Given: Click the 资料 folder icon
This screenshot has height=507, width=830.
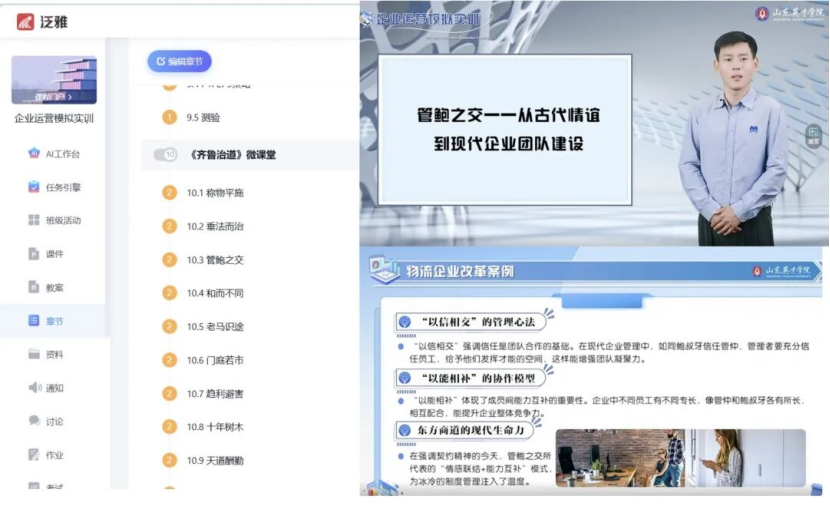Looking at the screenshot, I should click(34, 354).
